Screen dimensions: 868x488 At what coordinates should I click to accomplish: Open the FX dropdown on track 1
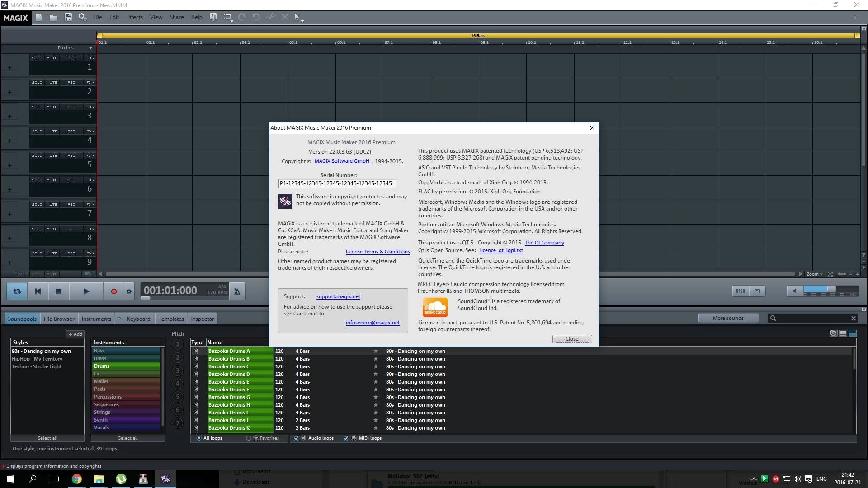pos(90,58)
